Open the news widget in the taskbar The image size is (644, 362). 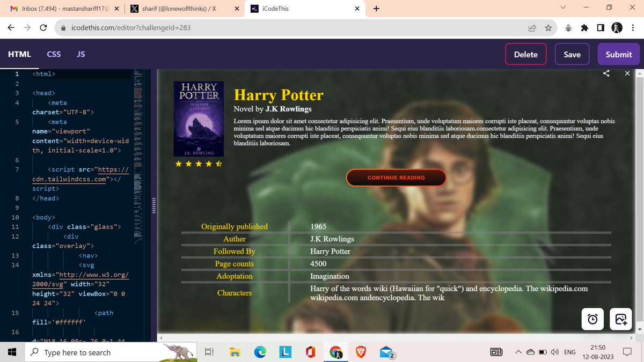point(497,352)
